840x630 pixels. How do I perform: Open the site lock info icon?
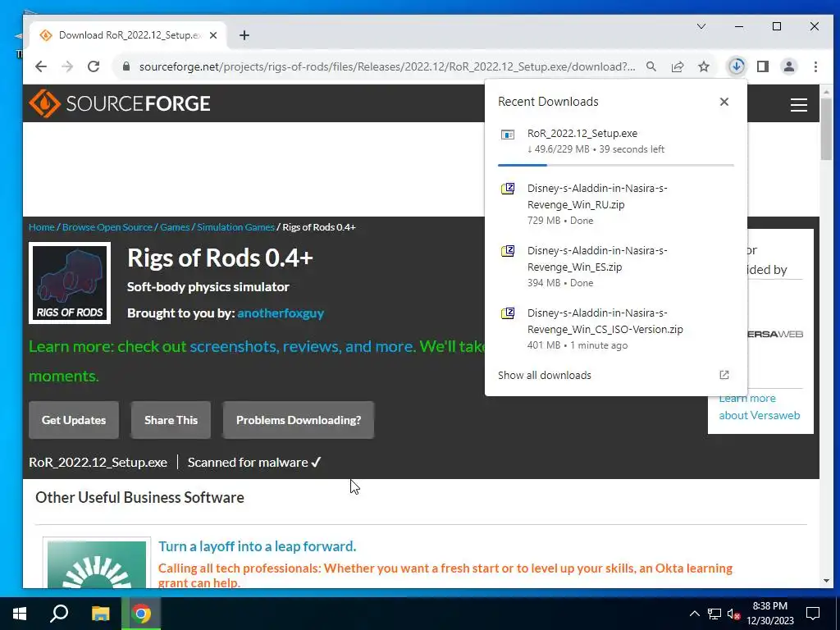tap(126, 66)
